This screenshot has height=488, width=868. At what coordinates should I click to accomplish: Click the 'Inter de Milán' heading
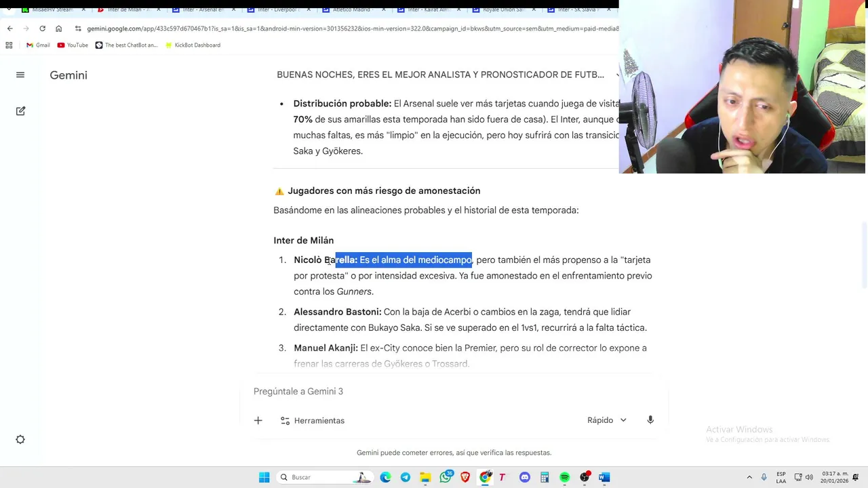[x=303, y=241]
